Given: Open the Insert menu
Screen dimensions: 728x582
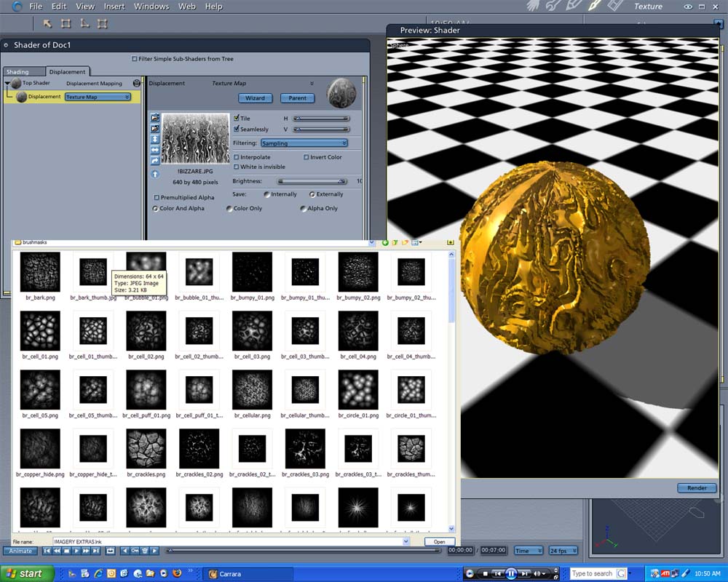Looking at the screenshot, I should [x=114, y=7].
